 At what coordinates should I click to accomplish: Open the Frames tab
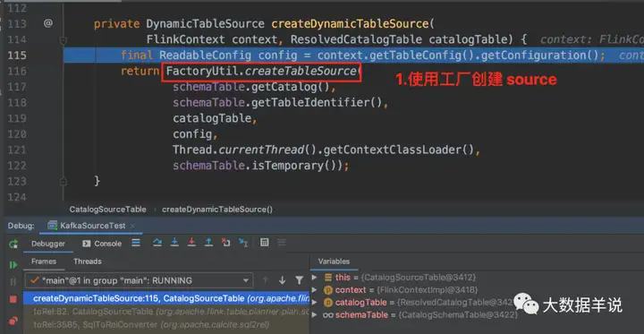click(x=44, y=261)
